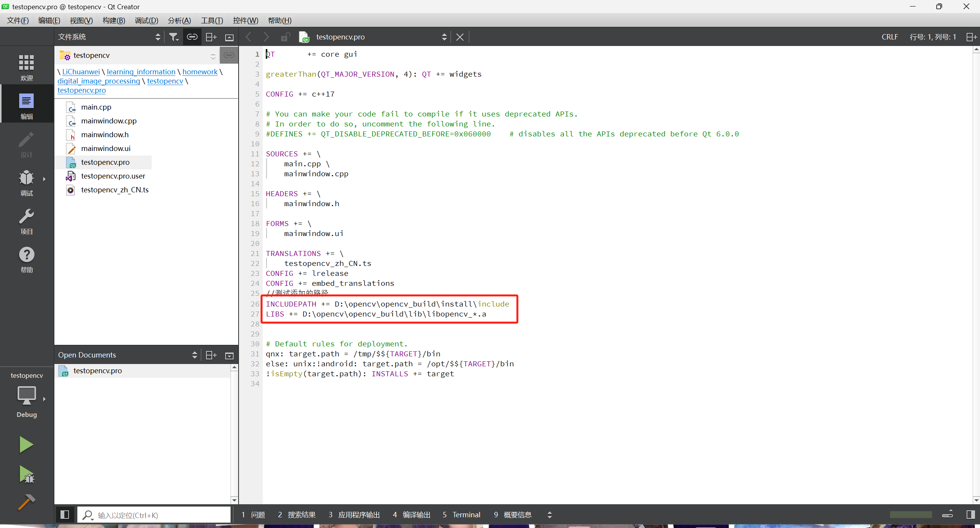
Task: Toggle the file lock icon in editor toolbar
Action: [284, 36]
